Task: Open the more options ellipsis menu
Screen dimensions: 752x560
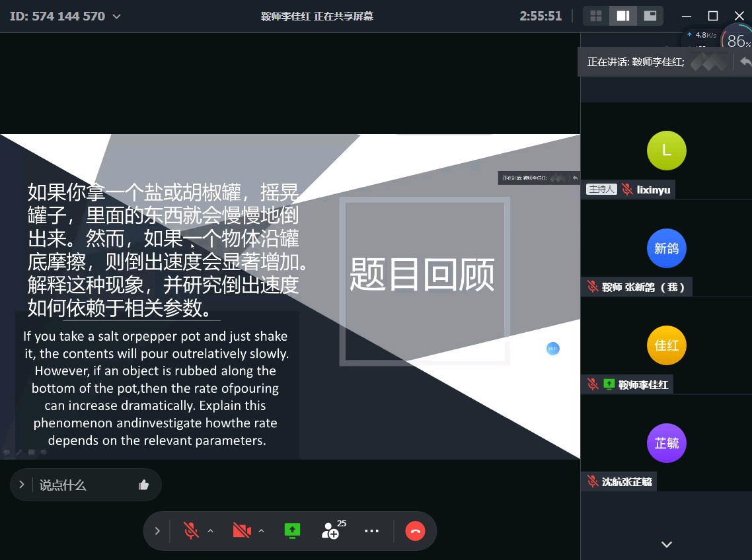Action: pyautogui.click(x=371, y=530)
